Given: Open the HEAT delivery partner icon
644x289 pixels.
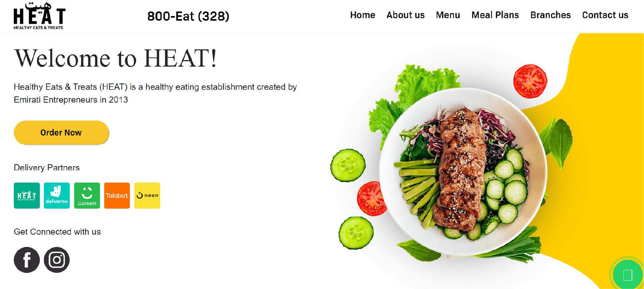Looking at the screenshot, I should point(27,196).
